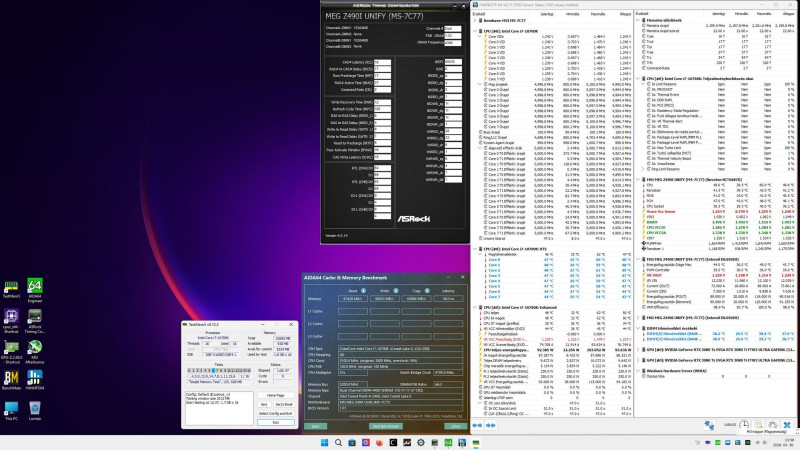Click the CAS# Latency input field
The image size is (800, 450).
(x=382, y=62)
